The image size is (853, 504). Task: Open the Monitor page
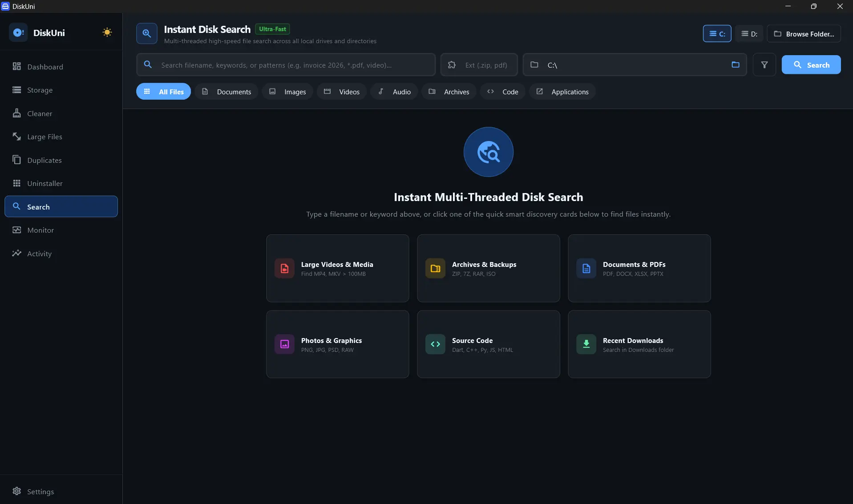tap(61, 230)
